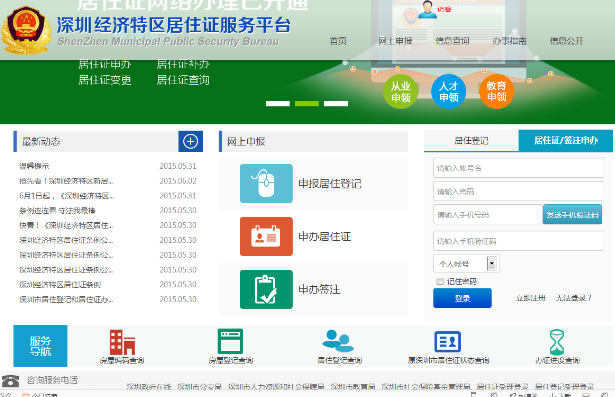Screen dimensions: 615x397
Task: Open the 信息查询 menu item
Action: (453, 41)
